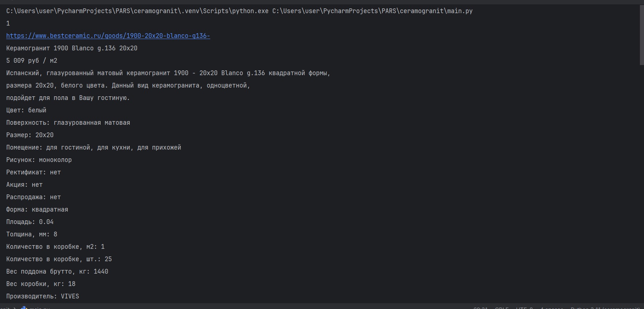Open the CRLF line separator selector

click(501, 308)
